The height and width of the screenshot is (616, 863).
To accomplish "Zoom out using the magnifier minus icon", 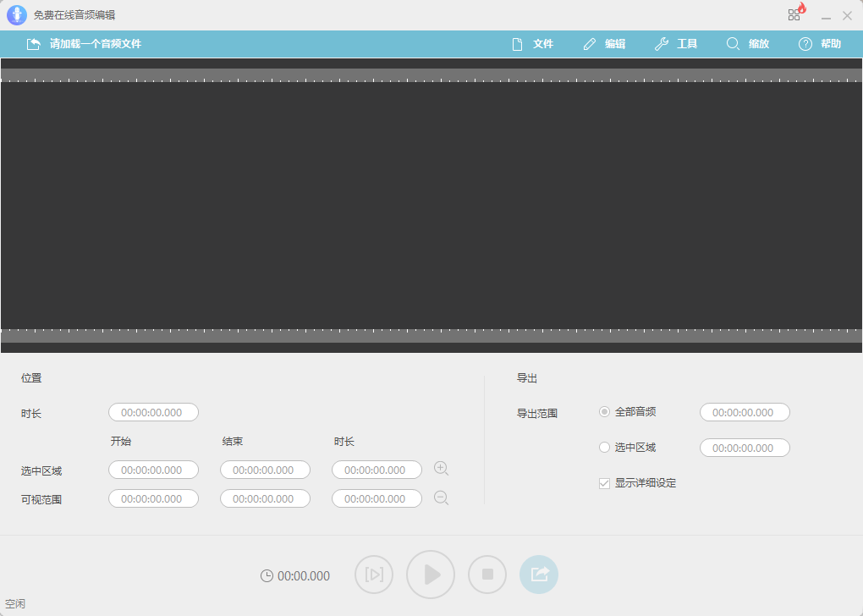I will point(441,498).
